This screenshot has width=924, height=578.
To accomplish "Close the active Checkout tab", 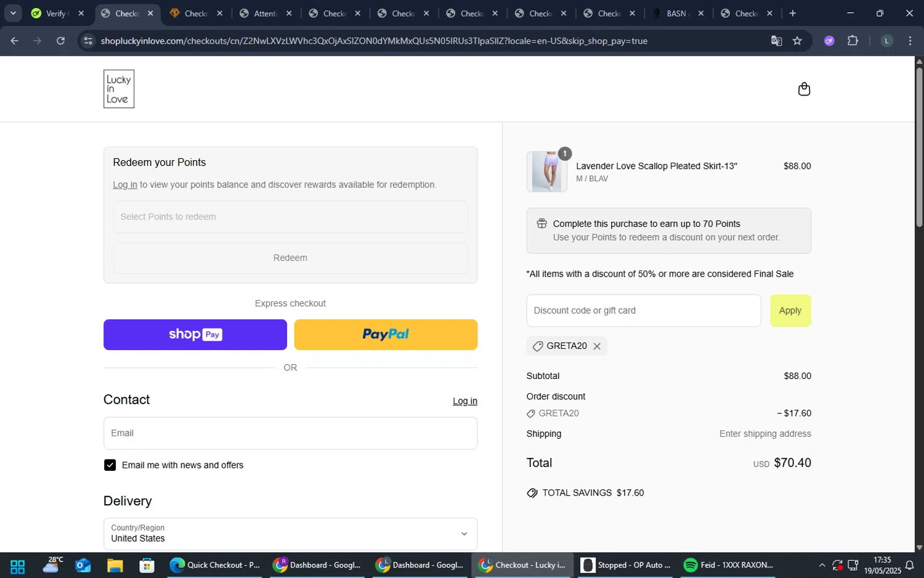I will tap(150, 13).
